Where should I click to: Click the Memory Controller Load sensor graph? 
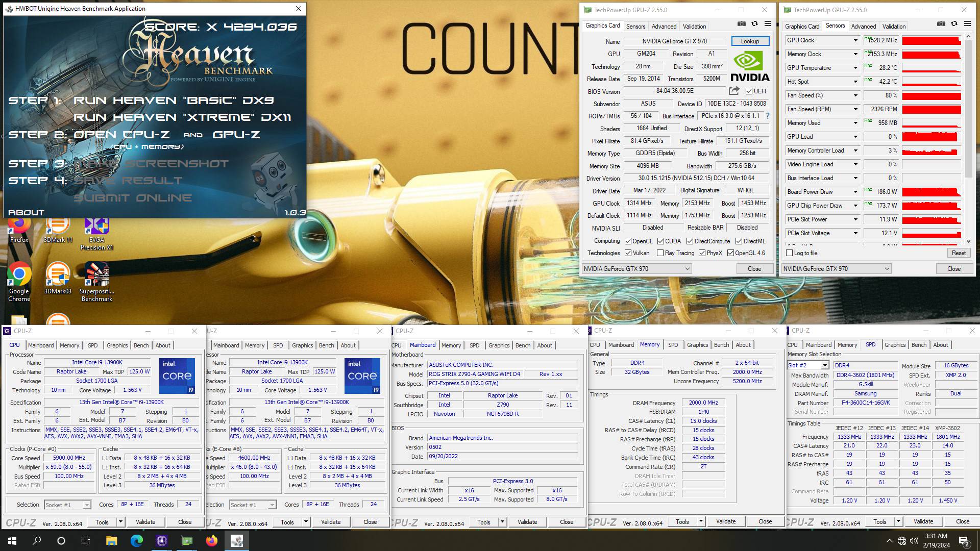click(x=932, y=151)
